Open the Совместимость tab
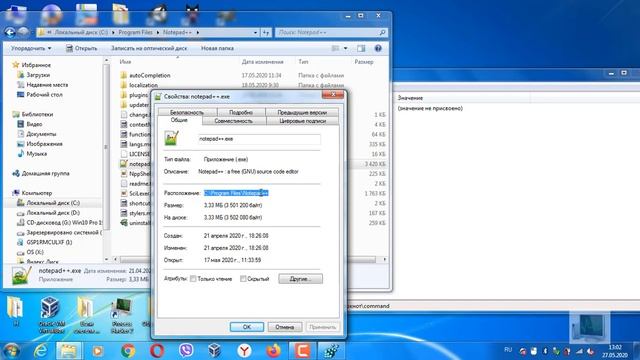The image size is (640, 360). [x=233, y=121]
